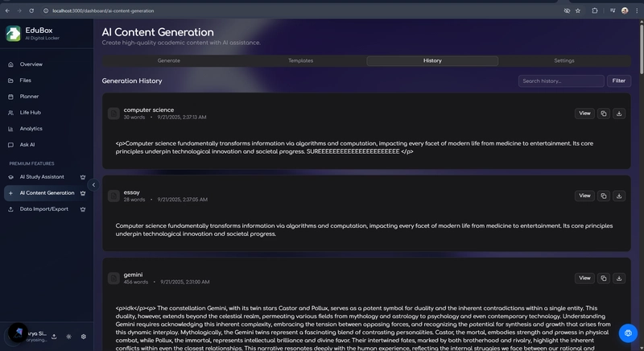
Task: Copy the essay entry content
Action: (603, 196)
